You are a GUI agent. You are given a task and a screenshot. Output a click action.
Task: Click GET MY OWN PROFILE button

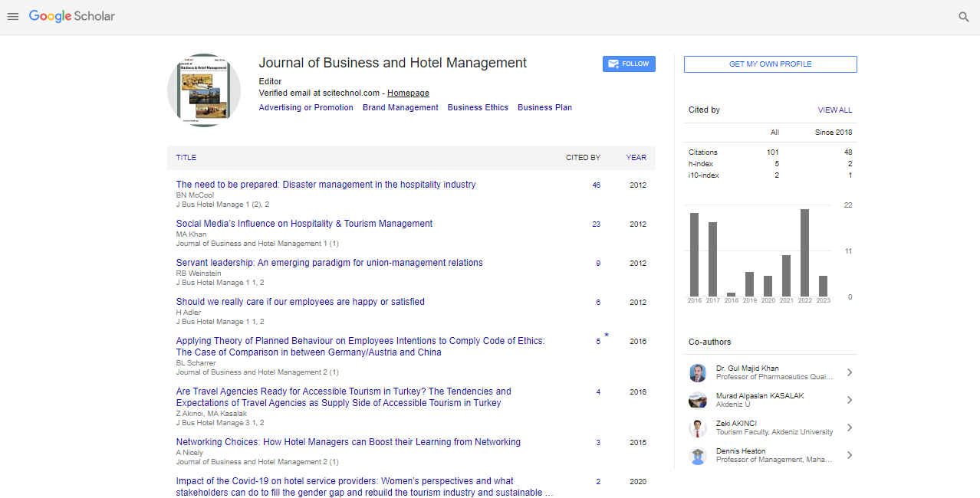pyautogui.click(x=770, y=64)
